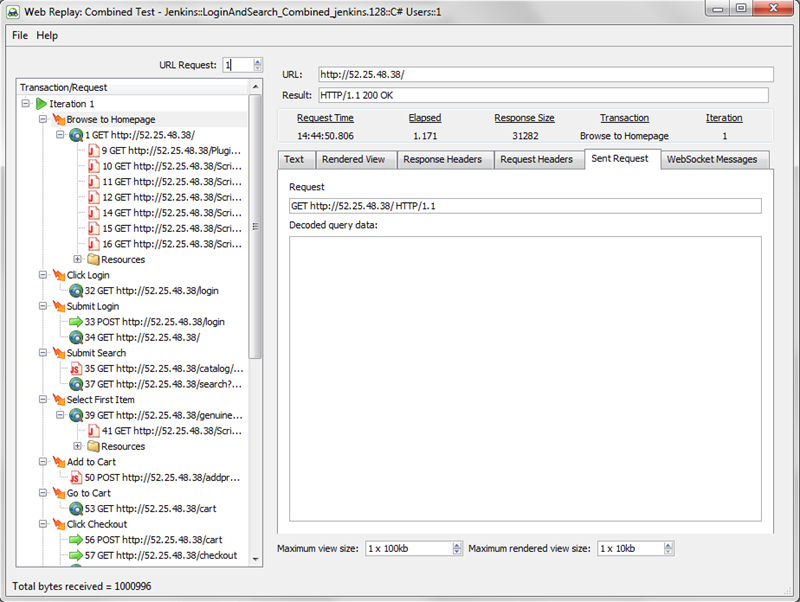Click the globe icon for request 1 GET
This screenshot has width=800, height=602.
75,135
